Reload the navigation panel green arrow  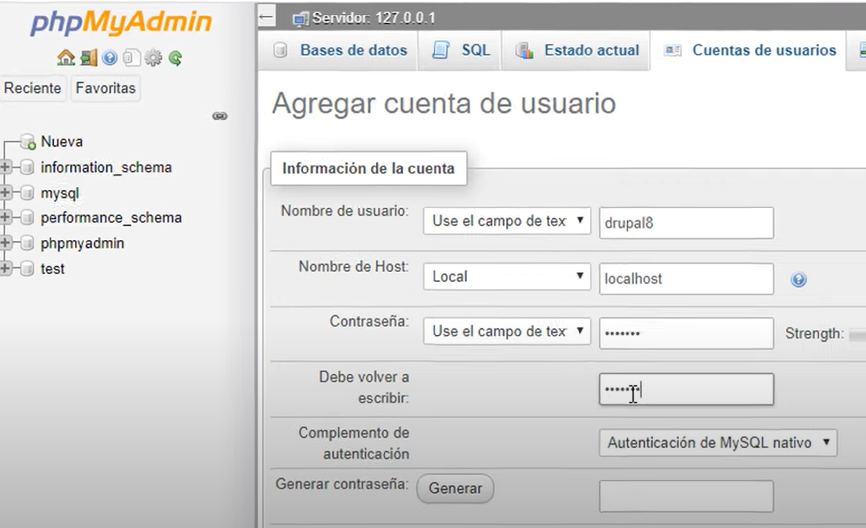tap(176, 57)
